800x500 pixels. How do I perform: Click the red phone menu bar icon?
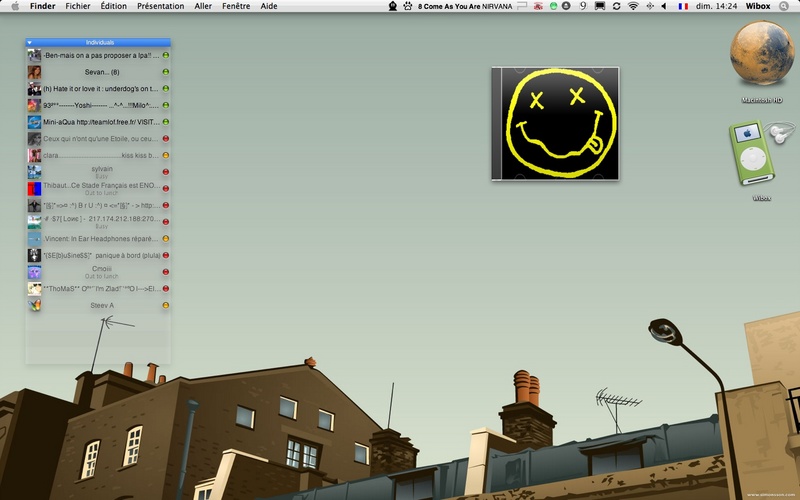(538, 6)
